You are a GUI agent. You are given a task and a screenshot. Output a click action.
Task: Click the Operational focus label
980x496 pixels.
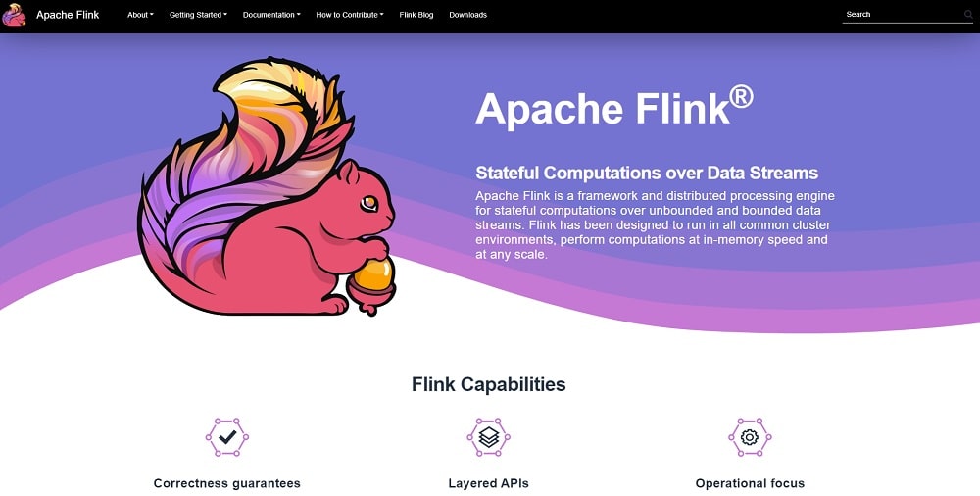coord(750,483)
